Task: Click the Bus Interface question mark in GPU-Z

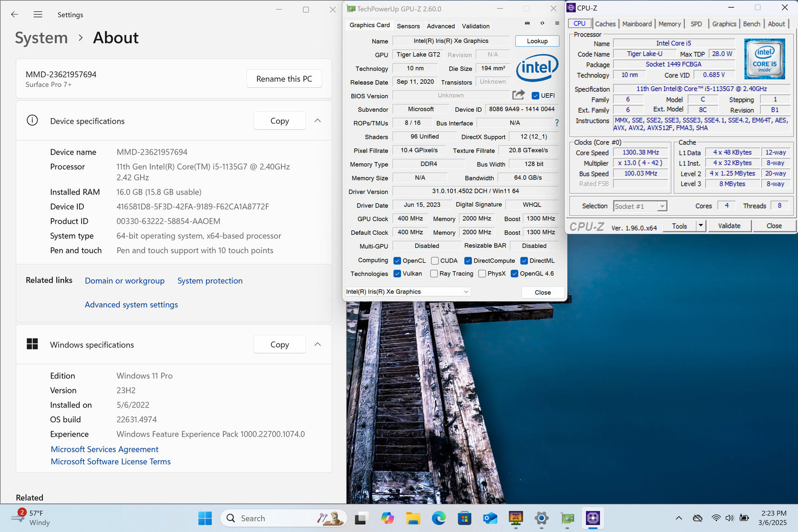Action: pos(557,123)
